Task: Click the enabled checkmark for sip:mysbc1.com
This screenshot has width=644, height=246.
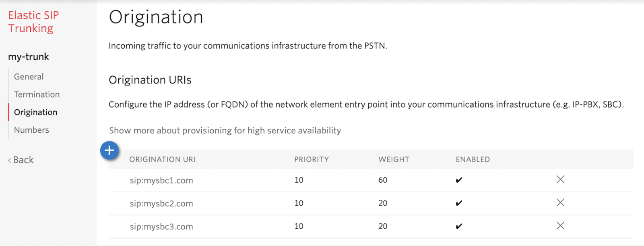Action: point(459,180)
